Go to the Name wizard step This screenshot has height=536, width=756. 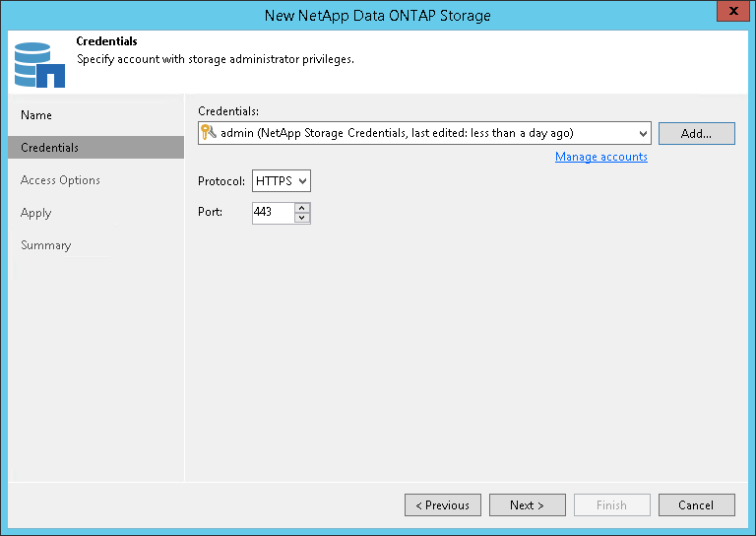(x=36, y=115)
